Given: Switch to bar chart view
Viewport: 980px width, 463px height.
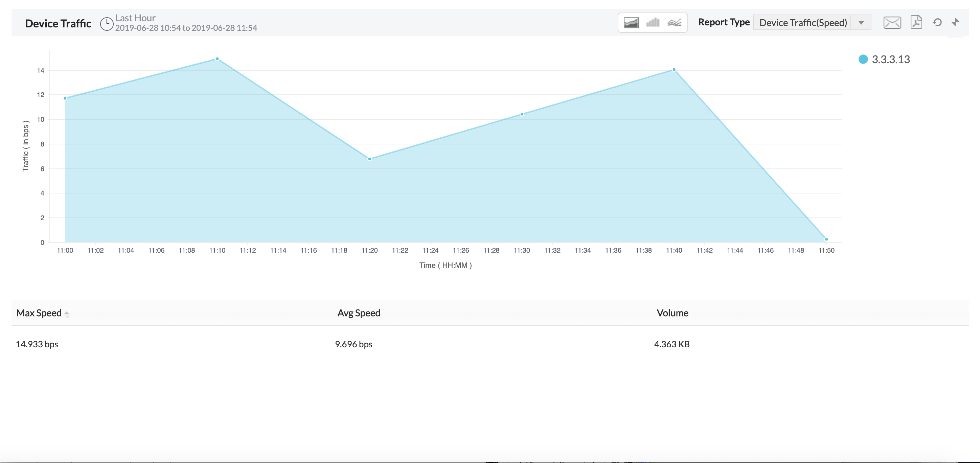Looking at the screenshot, I should click(x=653, y=23).
